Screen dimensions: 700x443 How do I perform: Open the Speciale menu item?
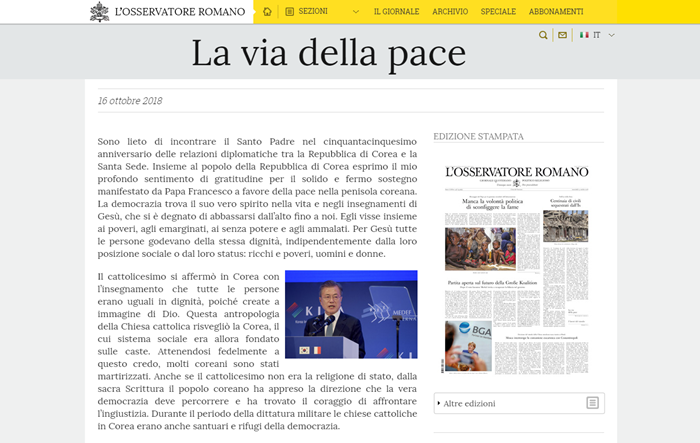pyautogui.click(x=498, y=12)
